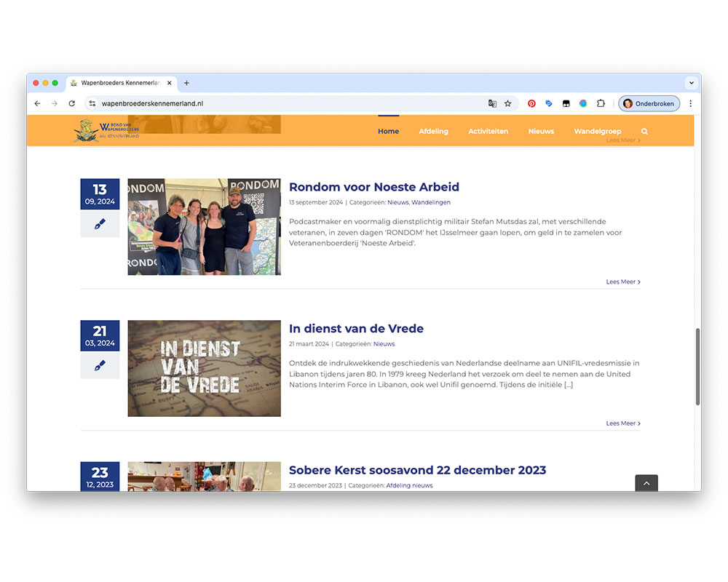Click the site search magnifier icon
728x582 pixels.
click(x=644, y=132)
